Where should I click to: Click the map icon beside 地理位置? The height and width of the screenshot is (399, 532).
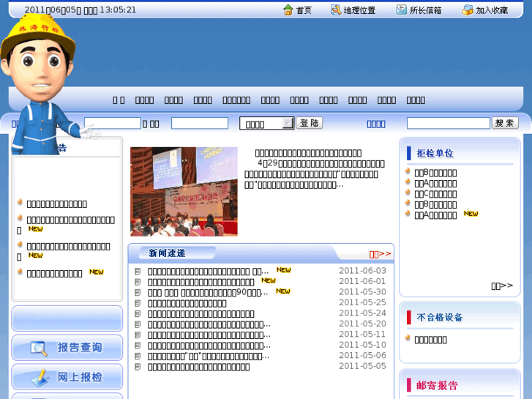click(x=336, y=10)
